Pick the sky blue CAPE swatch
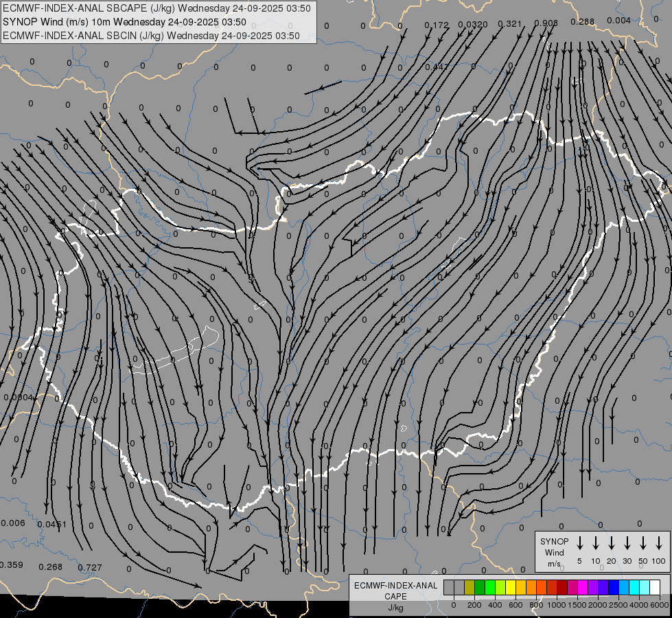 click(624, 587)
